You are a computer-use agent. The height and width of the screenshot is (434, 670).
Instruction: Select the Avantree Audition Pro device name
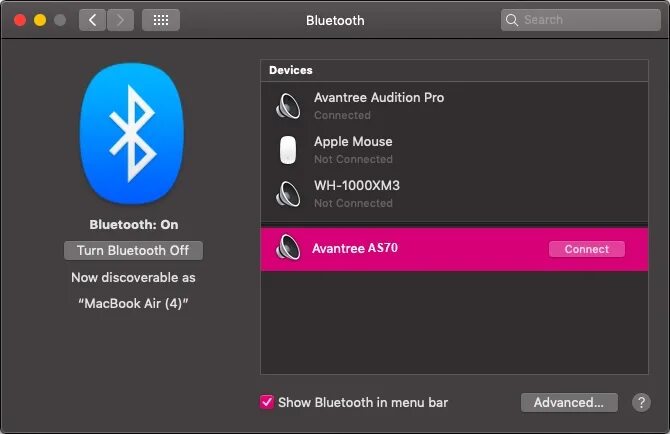tap(379, 97)
